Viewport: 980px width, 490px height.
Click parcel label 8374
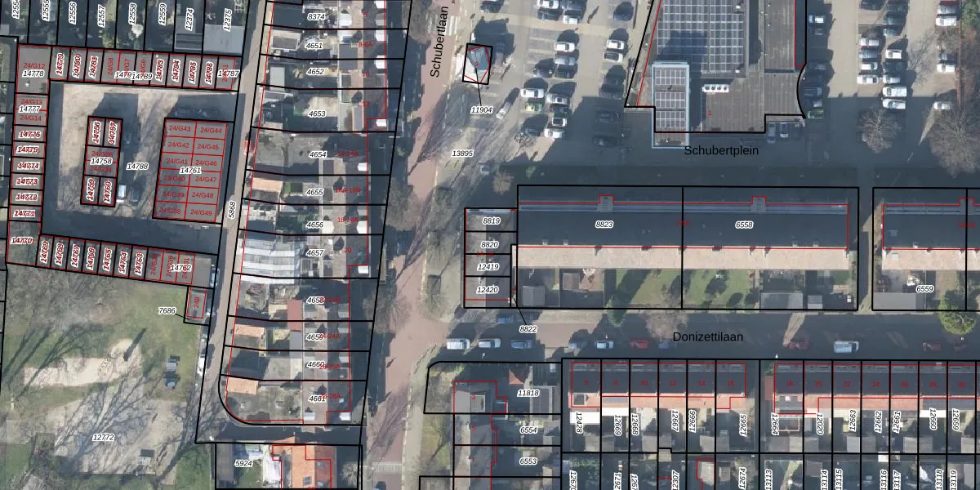click(316, 17)
